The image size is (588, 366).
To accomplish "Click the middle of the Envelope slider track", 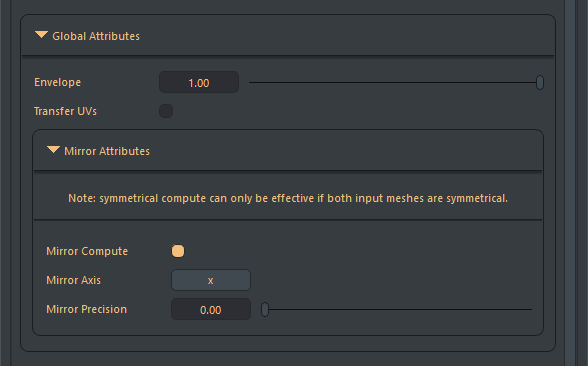I will click(x=396, y=82).
